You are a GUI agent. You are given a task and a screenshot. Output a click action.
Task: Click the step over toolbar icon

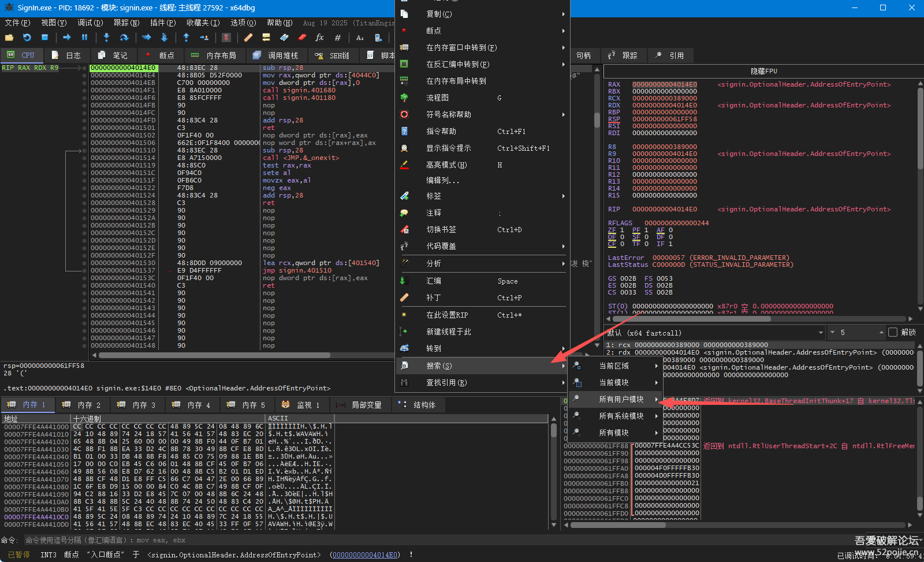click(x=124, y=38)
